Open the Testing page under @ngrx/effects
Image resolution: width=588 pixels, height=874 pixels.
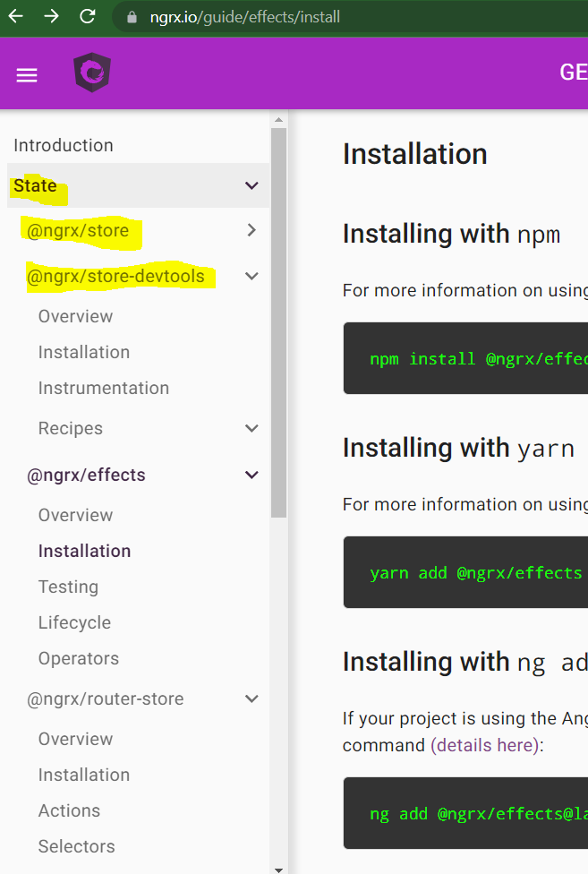pyautogui.click(x=68, y=587)
